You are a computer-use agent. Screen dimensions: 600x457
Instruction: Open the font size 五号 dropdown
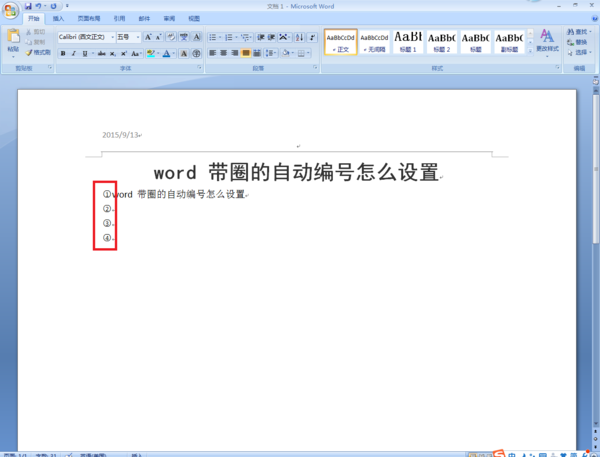click(x=138, y=37)
